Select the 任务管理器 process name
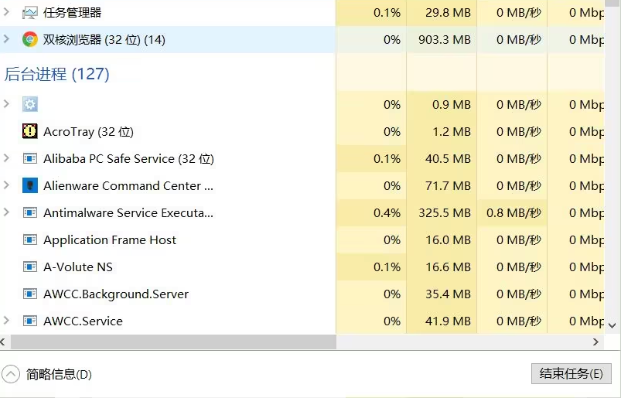Image resolution: width=625 pixels, height=403 pixels. 72,13
